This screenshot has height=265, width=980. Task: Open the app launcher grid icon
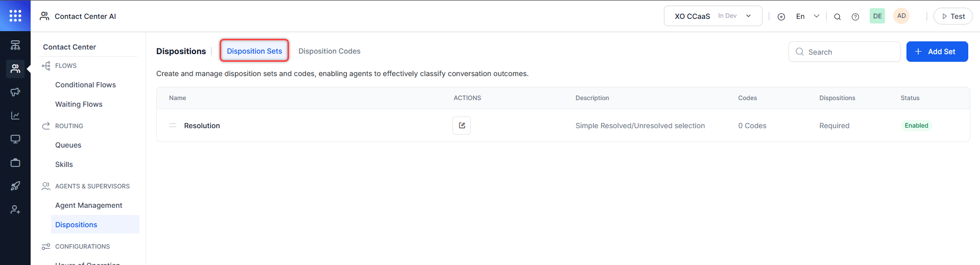click(15, 16)
